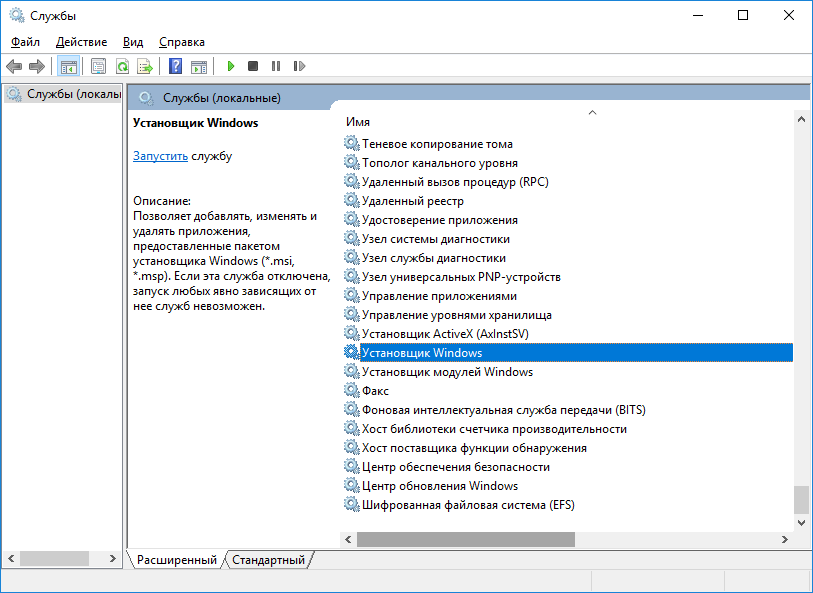
Task: Click the Имя column header to sort
Action: [x=358, y=121]
